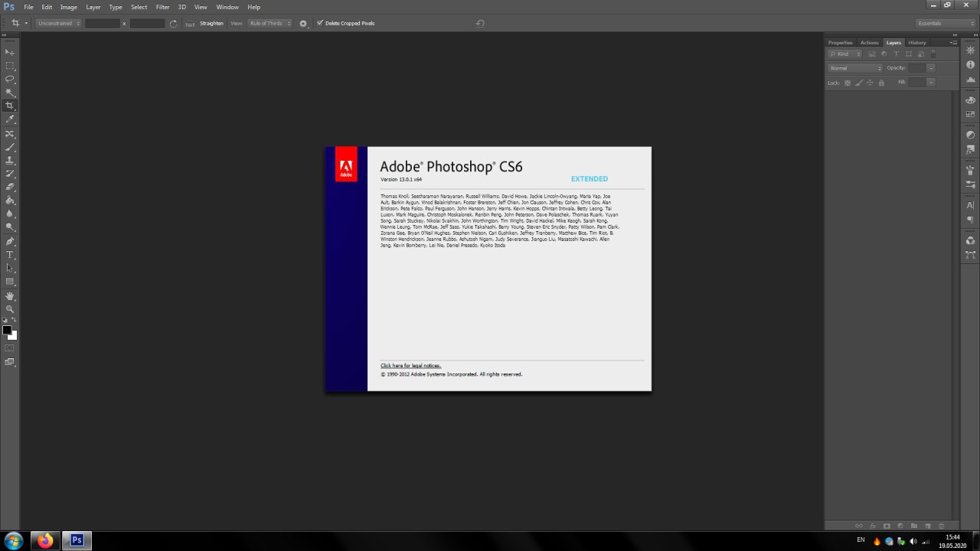Open the Normal blend mode dropdown

855,68
